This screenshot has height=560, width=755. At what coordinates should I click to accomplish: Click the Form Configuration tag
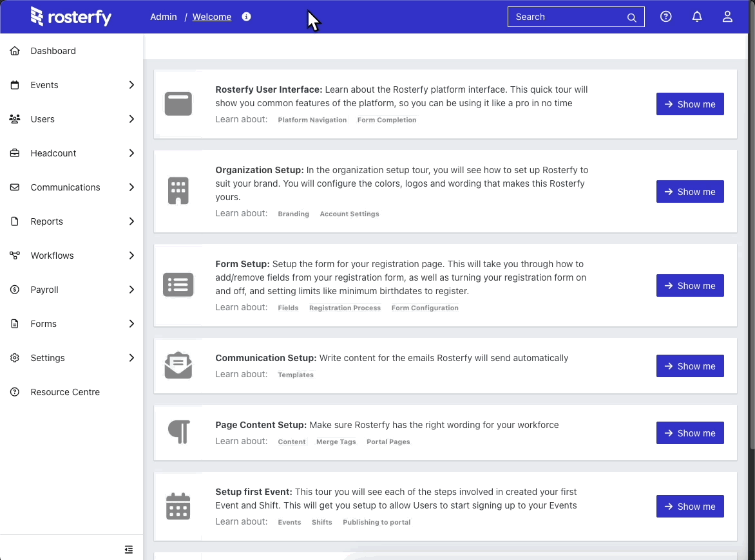pyautogui.click(x=425, y=308)
